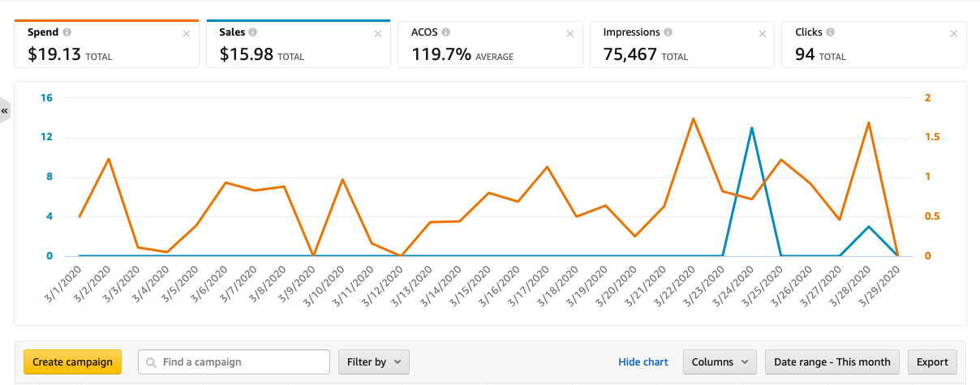Remove the Sales metric card
Image resolution: width=980 pixels, height=385 pixels.
point(377,33)
